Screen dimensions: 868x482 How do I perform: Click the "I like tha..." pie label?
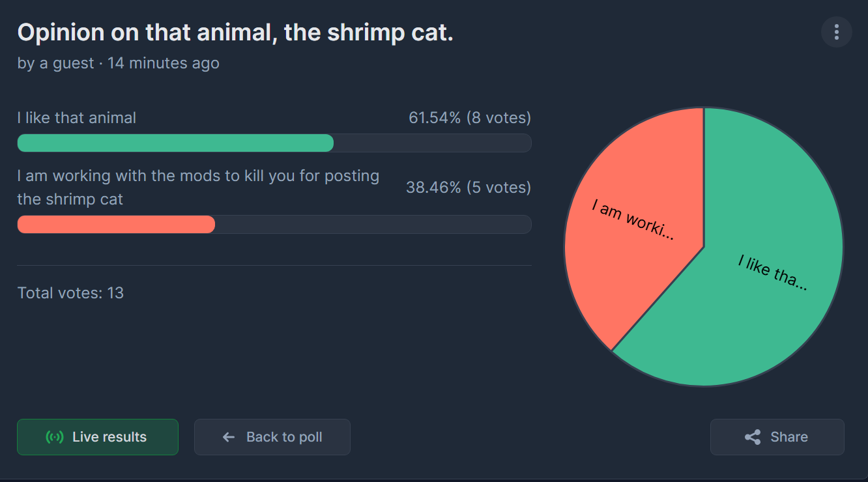[x=773, y=272]
